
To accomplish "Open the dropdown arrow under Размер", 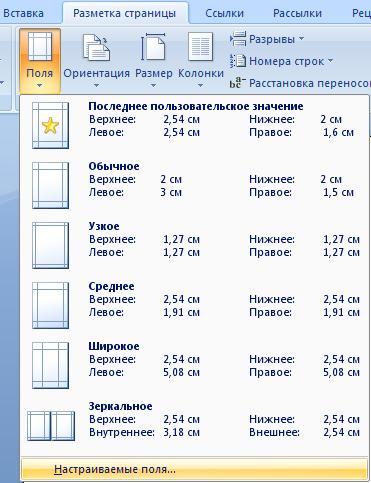I will pos(153,86).
